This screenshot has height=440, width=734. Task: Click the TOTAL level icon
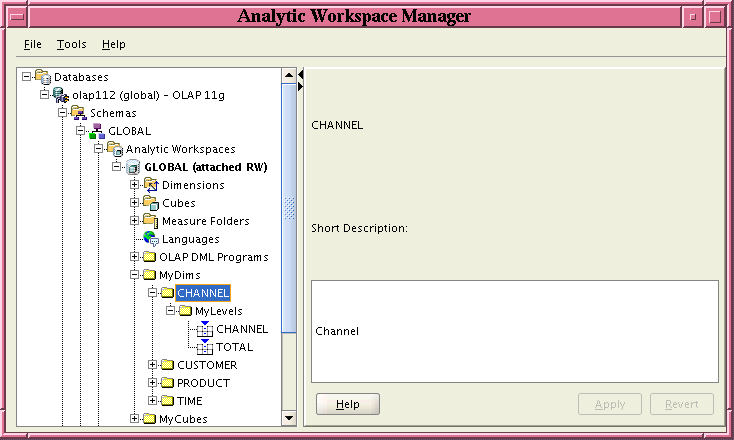(204, 346)
